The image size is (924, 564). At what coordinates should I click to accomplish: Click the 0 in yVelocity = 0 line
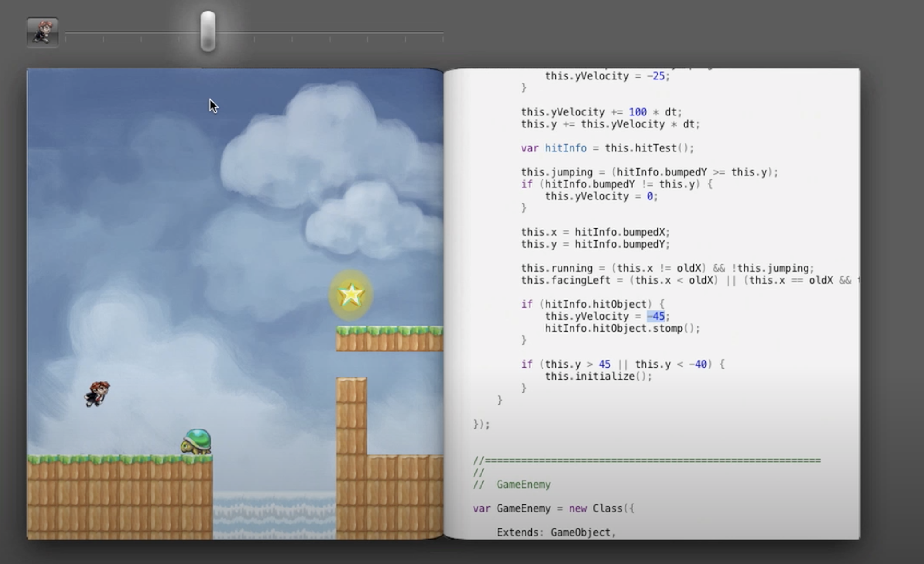point(649,196)
